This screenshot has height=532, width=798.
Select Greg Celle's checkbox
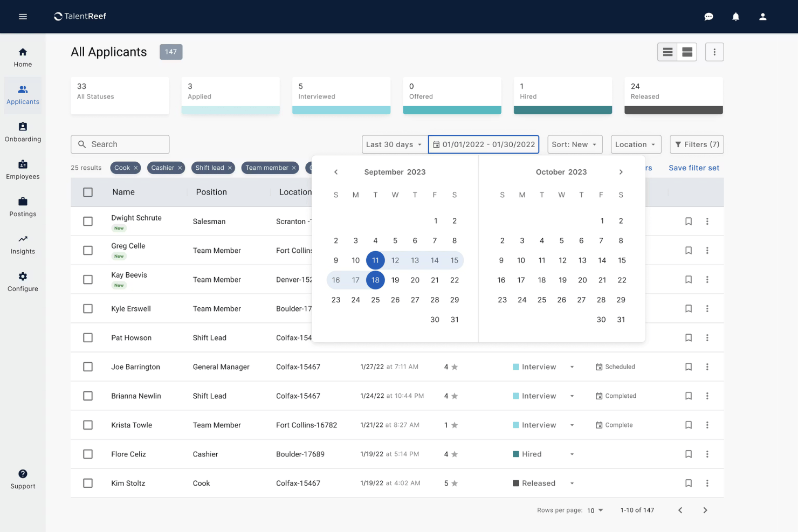(88, 251)
